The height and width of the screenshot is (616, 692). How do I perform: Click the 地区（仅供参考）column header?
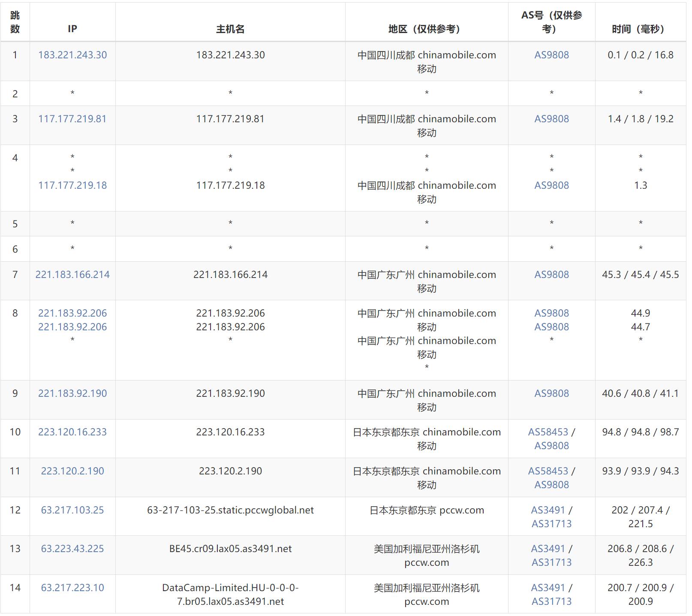(x=427, y=22)
